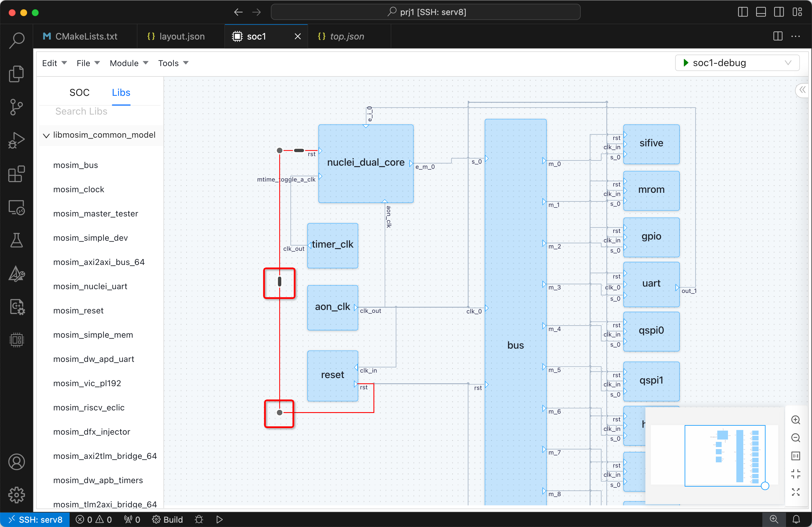Open the Testing flask view

[x=16, y=240]
